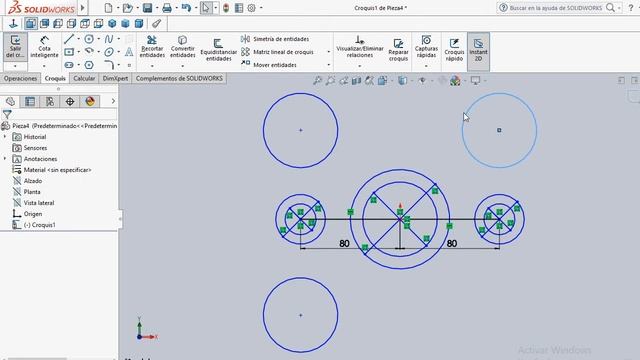Click Matriz lineal de croquis

coord(278,52)
